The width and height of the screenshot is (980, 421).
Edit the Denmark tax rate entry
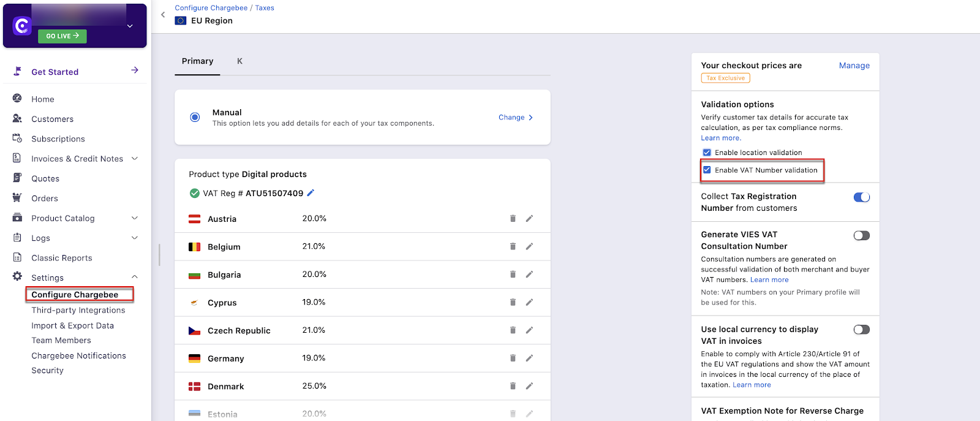[529, 386]
